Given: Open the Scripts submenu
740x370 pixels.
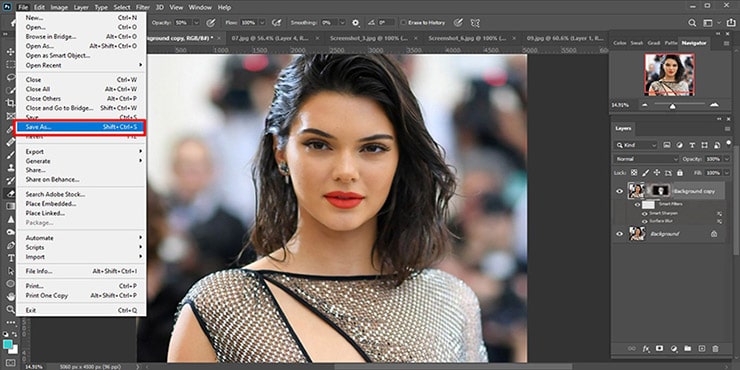Looking at the screenshot, I should click(x=80, y=247).
